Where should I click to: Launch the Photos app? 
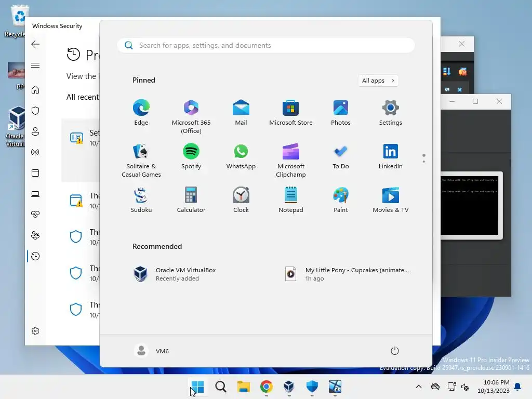coord(341,113)
